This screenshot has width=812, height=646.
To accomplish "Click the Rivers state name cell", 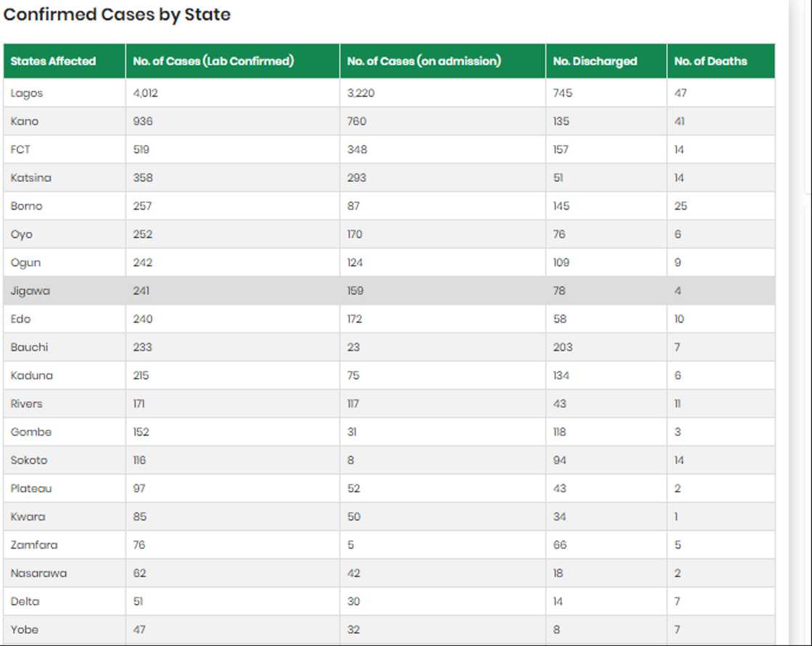I will click(x=27, y=404).
